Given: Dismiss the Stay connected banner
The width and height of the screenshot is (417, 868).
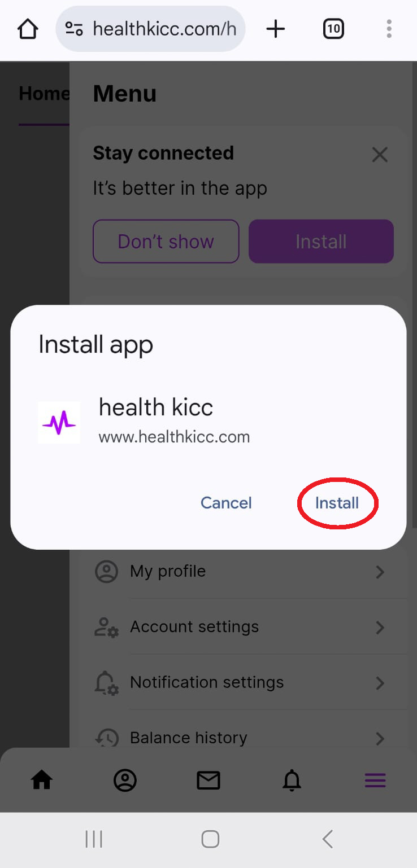Looking at the screenshot, I should coord(380,155).
